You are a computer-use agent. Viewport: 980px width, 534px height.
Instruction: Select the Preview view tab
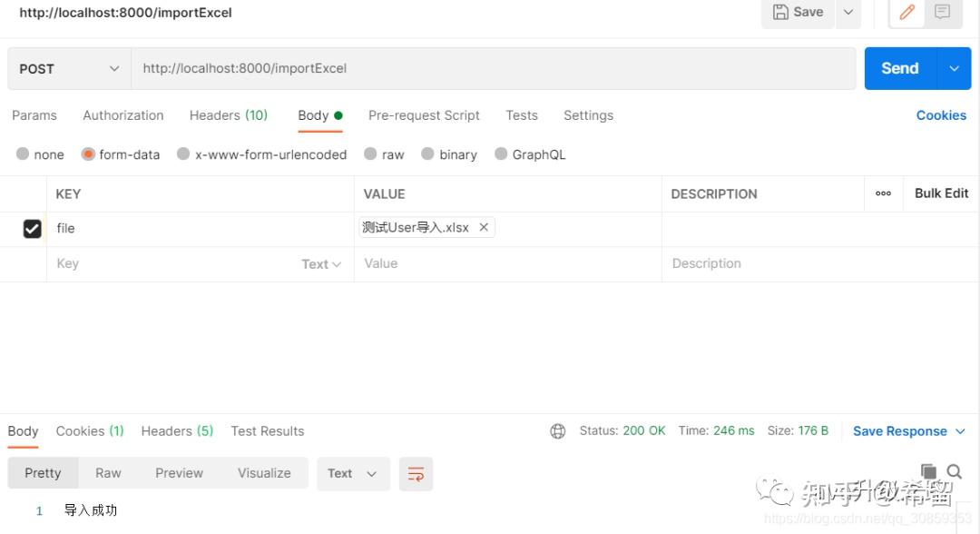point(179,473)
